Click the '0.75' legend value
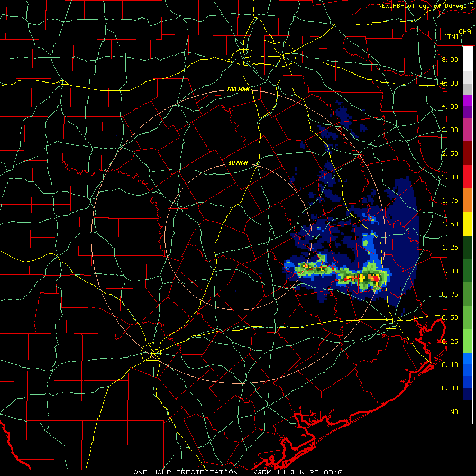 point(450,295)
